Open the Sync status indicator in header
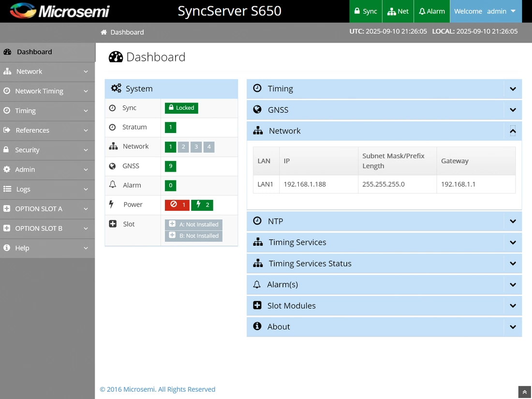532x399 pixels. pos(366,11)
